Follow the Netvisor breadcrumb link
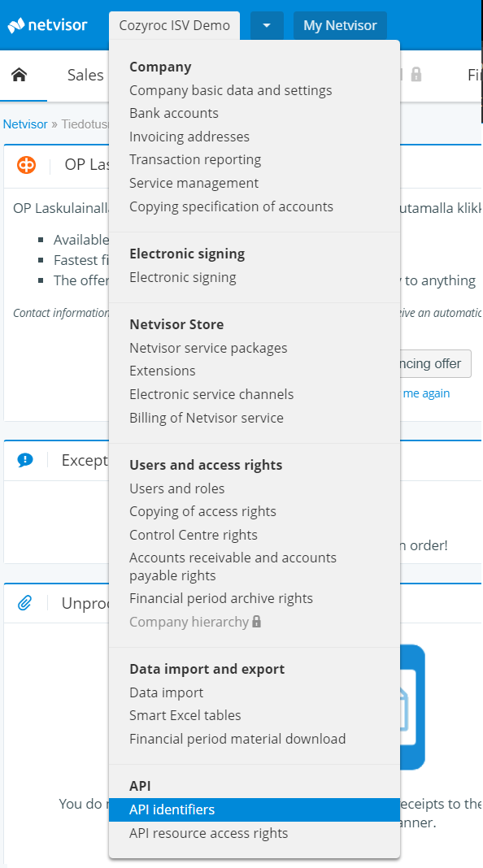 [25, 124]
